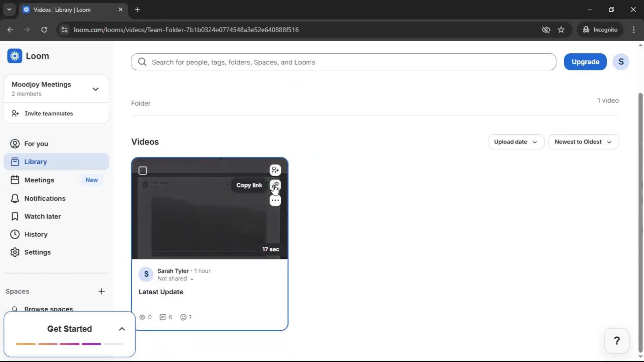
Task: Select the Copy link icon on the video
Action: [275, 185]
